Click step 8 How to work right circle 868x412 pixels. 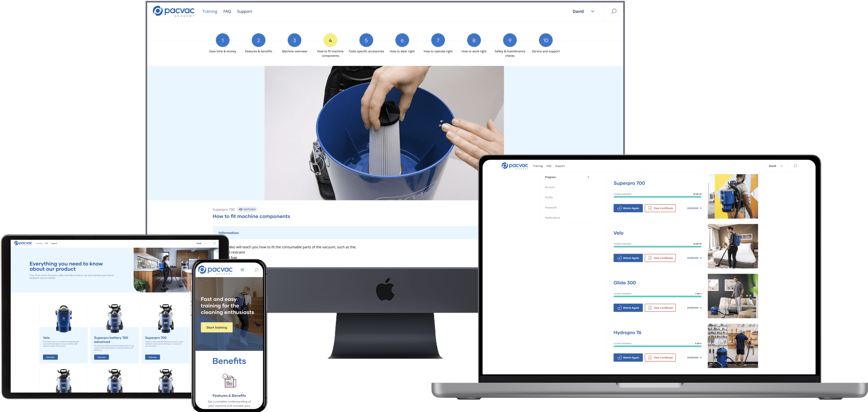tap(473, 41)
